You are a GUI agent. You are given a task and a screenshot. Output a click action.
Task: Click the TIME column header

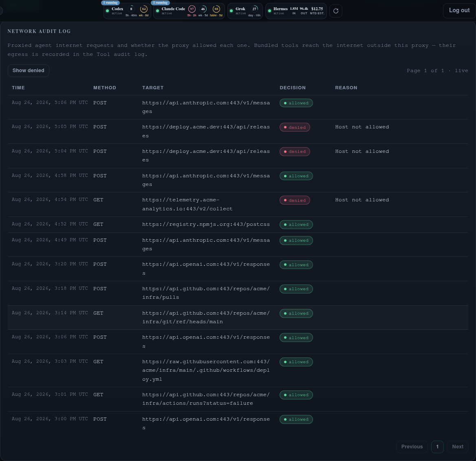[x=18, y=88]
